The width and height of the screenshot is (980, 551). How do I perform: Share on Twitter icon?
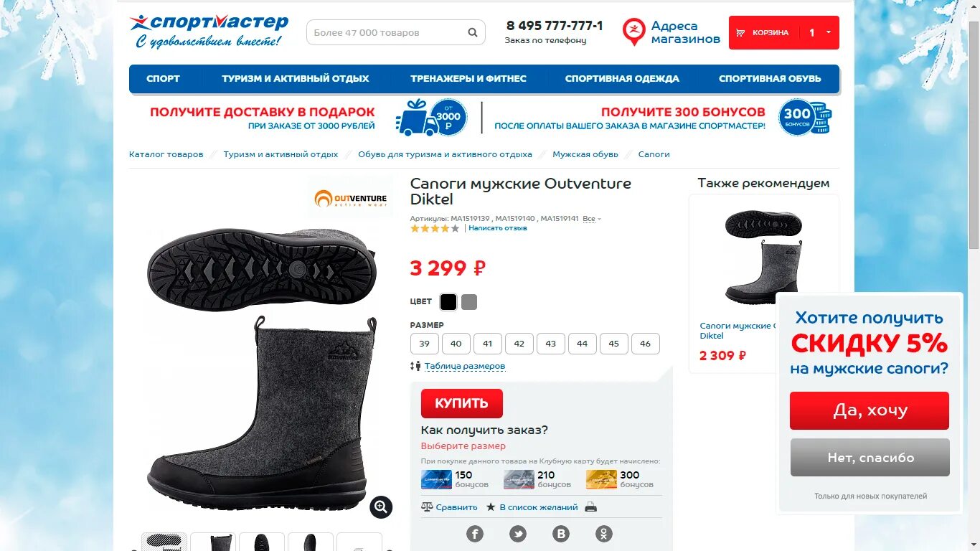tap(518, 534)
